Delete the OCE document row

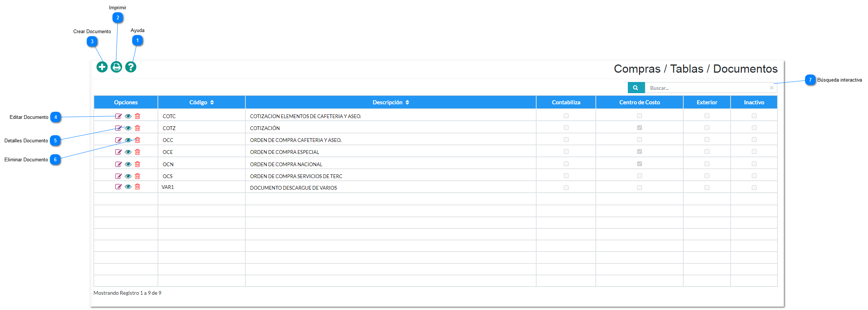pos(137,152)
